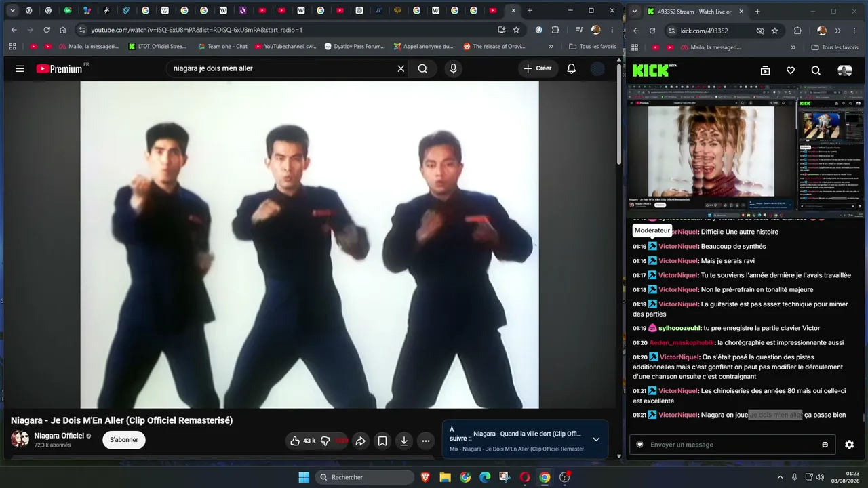The height and width of the screenshot is (488, 868).
Task: Start voice search with the microphone icon
Action: click(453, 68)
